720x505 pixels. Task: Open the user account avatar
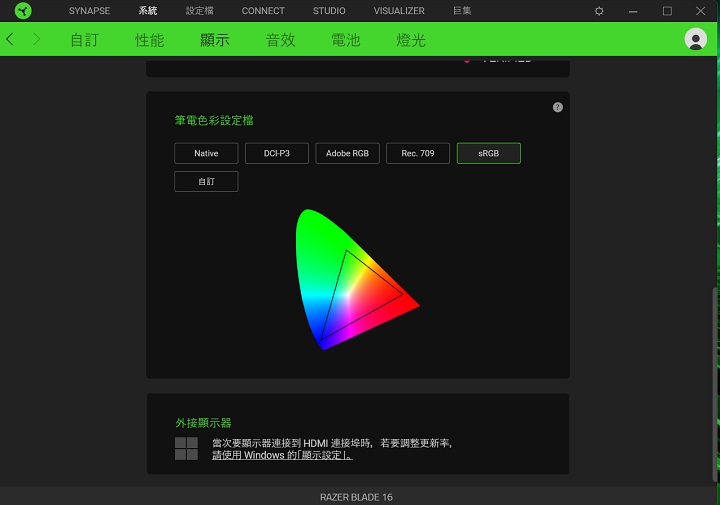tap(695, 39)
